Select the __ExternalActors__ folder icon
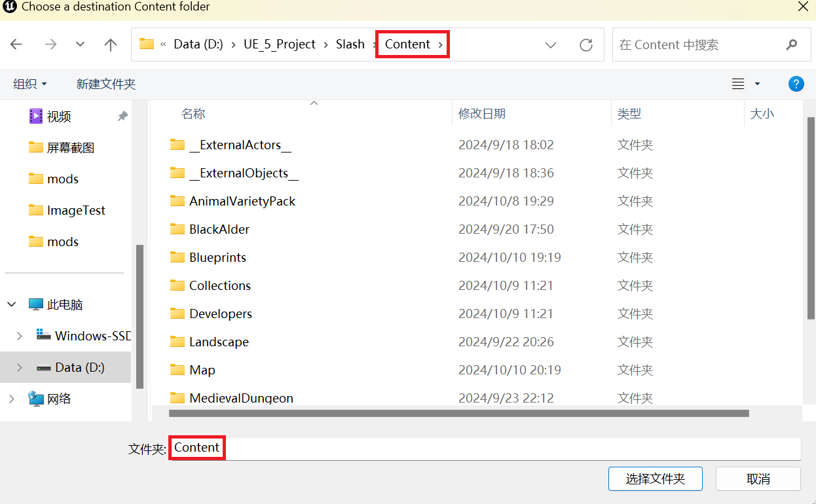816x504 pixels. click(x=177, y=145)
